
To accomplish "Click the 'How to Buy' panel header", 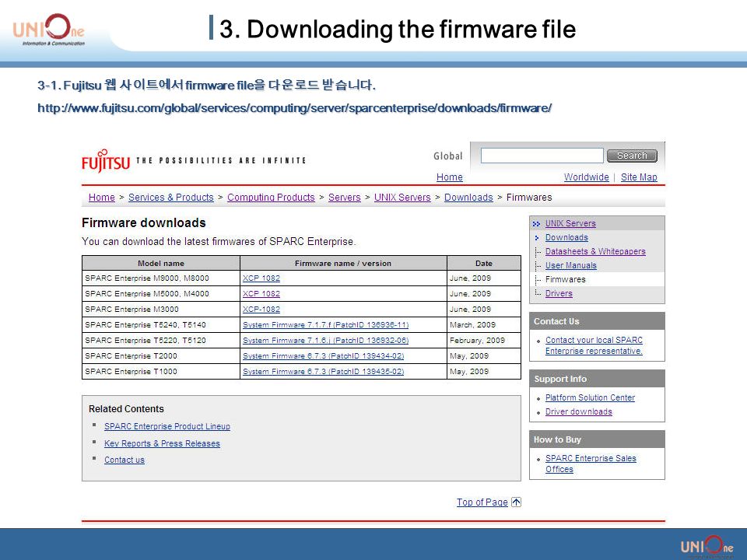I will (597, 439).
